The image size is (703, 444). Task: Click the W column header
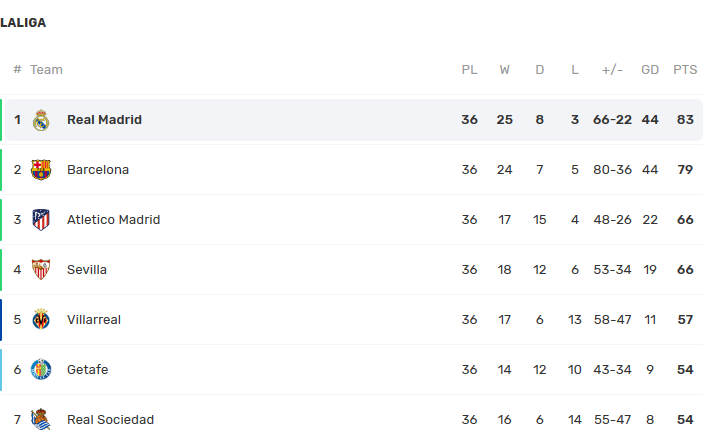tap(504, 70)
